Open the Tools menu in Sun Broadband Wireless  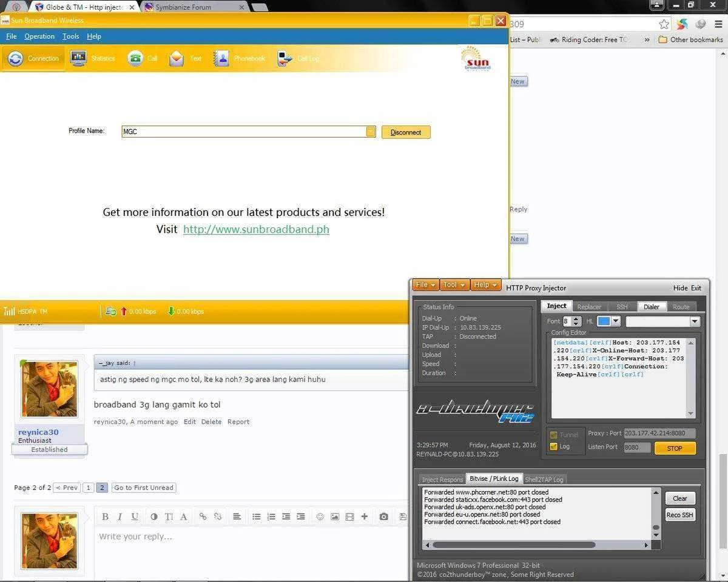pos(70,36)
